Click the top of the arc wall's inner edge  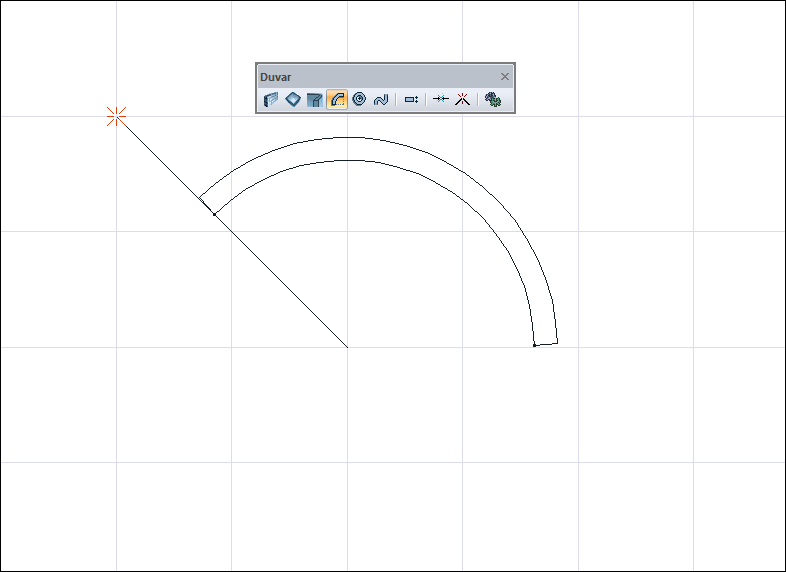click(347, 160)
